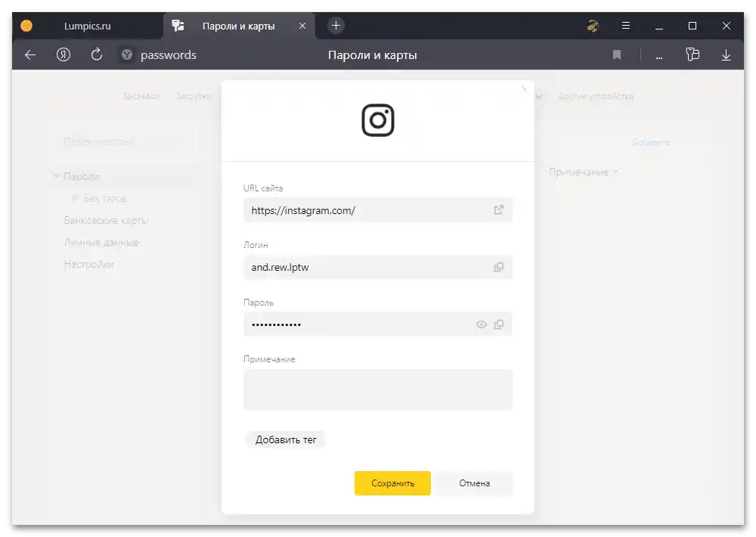Click passwords in the address bar
The width and height of the screenshot is (756, 537).
tap(169, 55)
